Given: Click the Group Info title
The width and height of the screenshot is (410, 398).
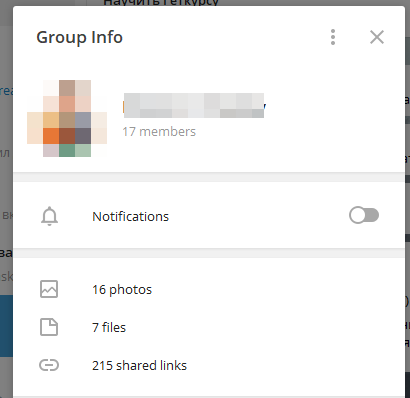Looking at the screenshot, I should (x=79, y=37).
